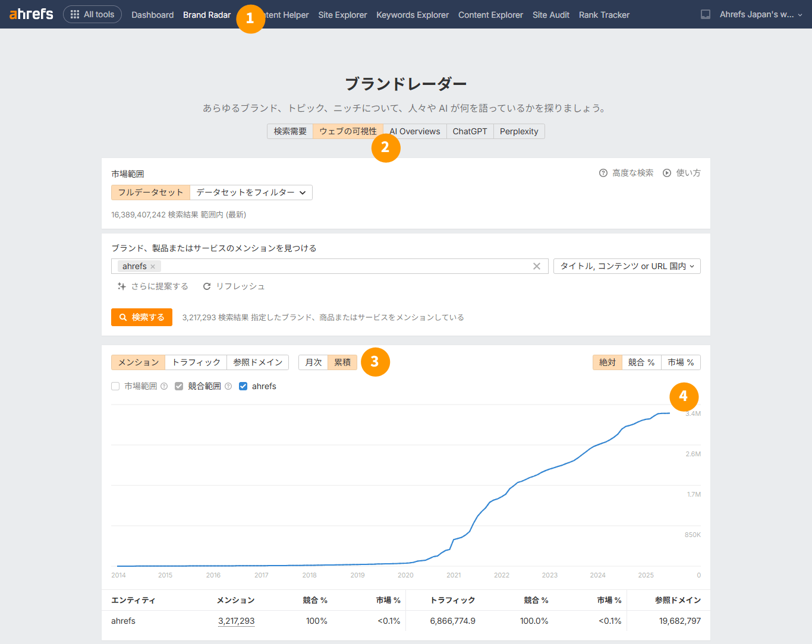Remove the ahrefs tag via its × icon
This screenshot has height=644, width=812.
click(153, 266)
